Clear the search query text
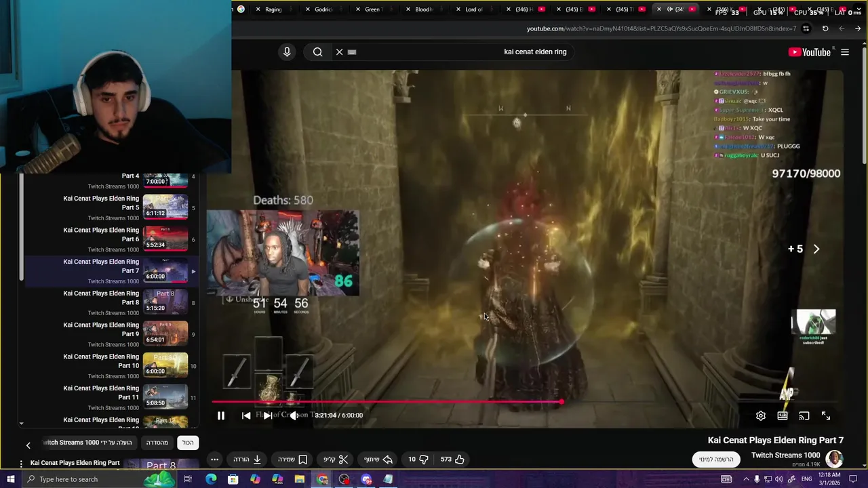 pyautogui.click(x=340, y=52)
